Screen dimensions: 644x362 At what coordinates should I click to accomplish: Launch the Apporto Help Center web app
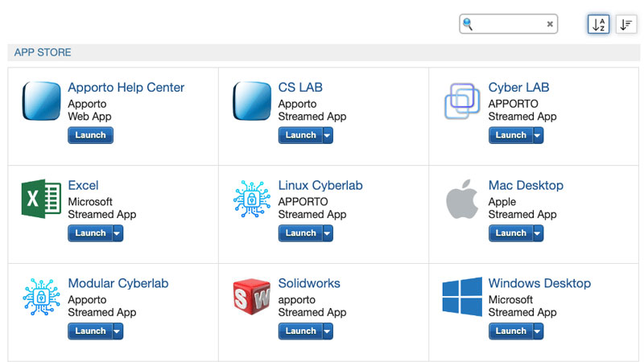pyautogui.click(x=90, y=135)
